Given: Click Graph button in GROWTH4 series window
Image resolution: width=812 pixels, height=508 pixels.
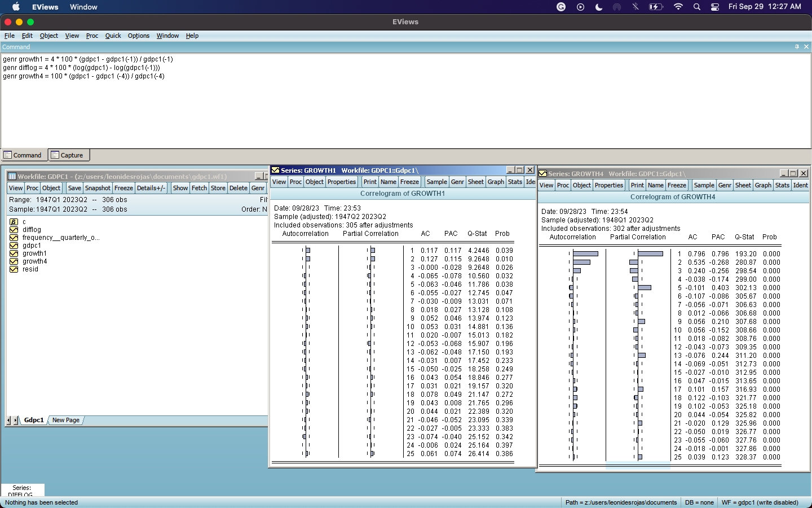Looking at the screenshot, I should point(763,185).
